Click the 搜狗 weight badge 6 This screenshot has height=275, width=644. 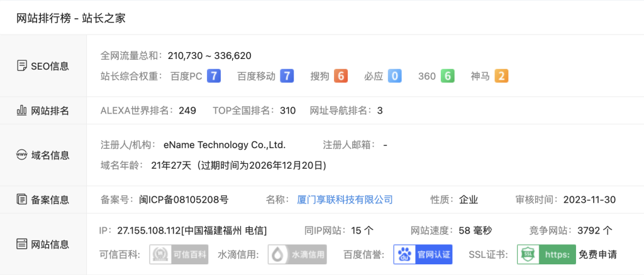tap(341, 76)
